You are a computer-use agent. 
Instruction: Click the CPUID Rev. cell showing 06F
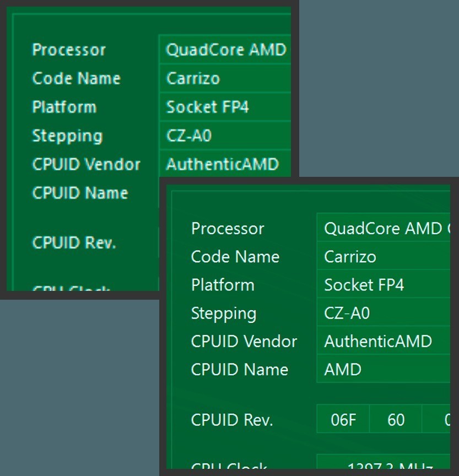coord(343,420)
